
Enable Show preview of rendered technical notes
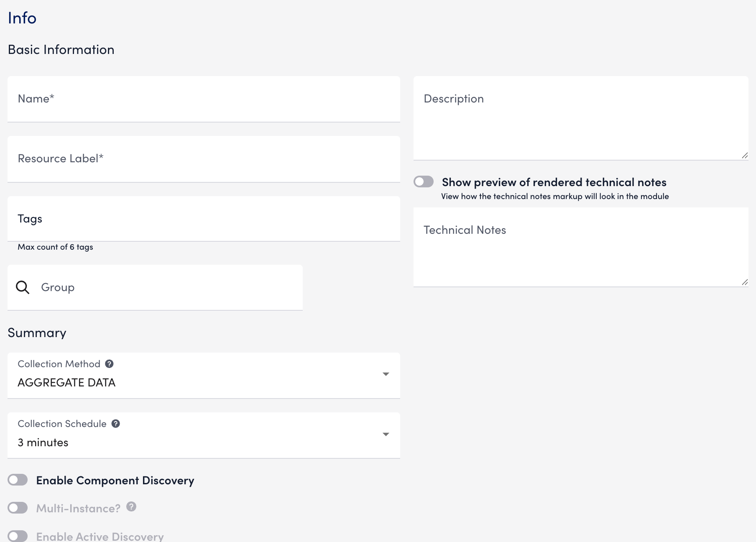pyautogui.click(x=423, y=182)
